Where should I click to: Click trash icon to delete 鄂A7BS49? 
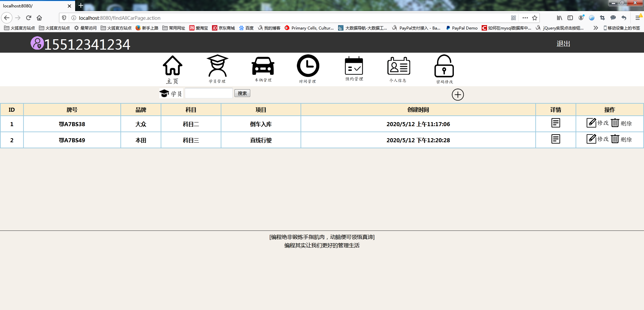pos(615,139)
